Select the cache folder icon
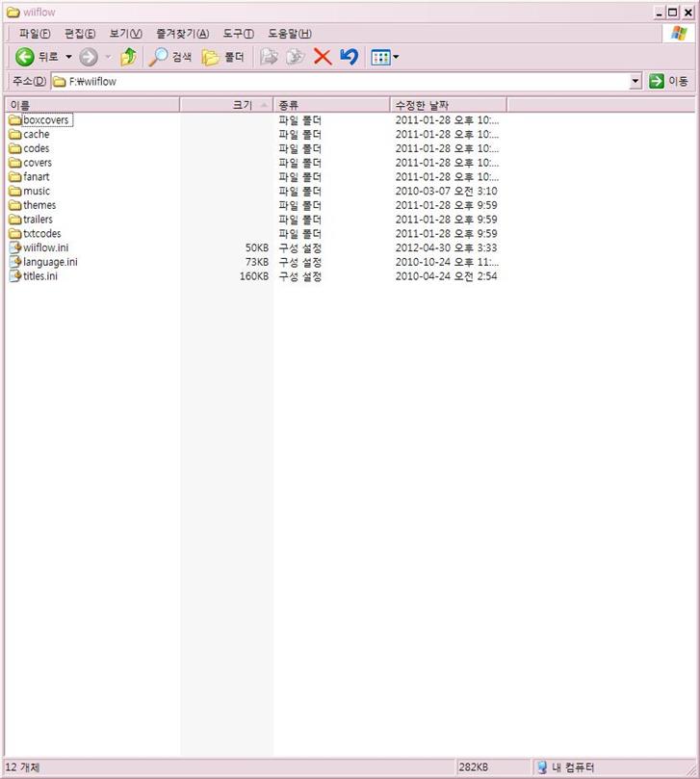This screenshot has width=700, height=779. (14, 134)
